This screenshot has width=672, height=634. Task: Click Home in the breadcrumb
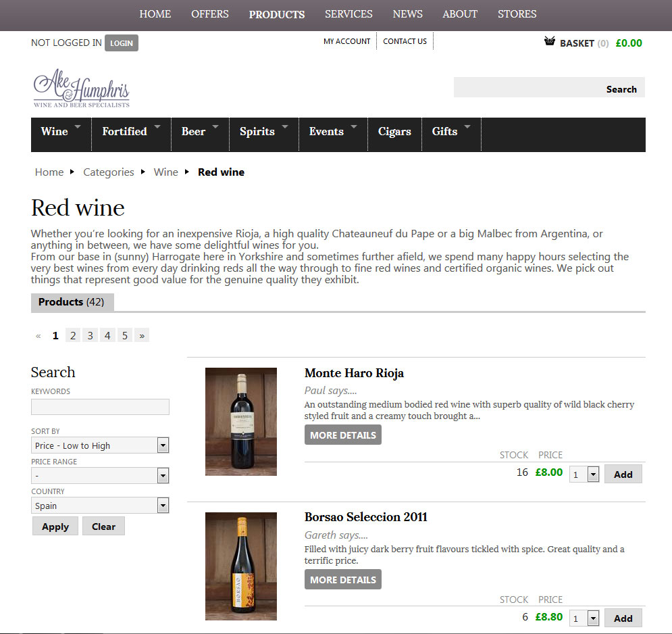(x=49, y=172)
